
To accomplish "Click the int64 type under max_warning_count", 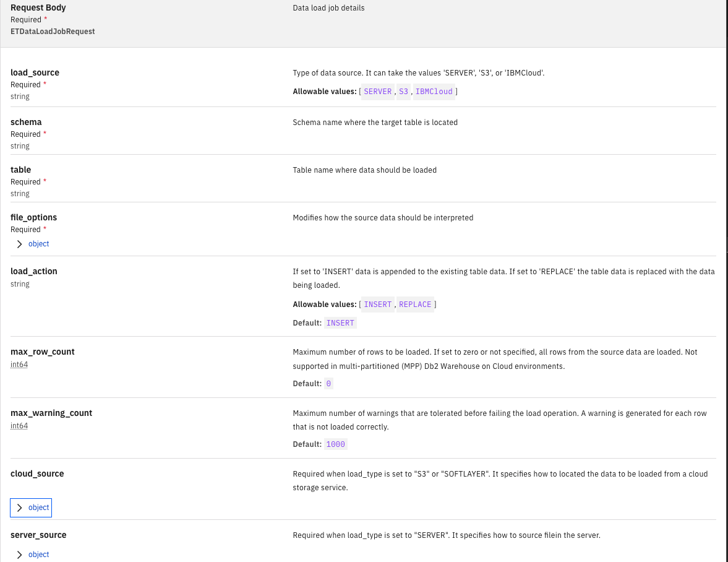I will pos(19,426).
